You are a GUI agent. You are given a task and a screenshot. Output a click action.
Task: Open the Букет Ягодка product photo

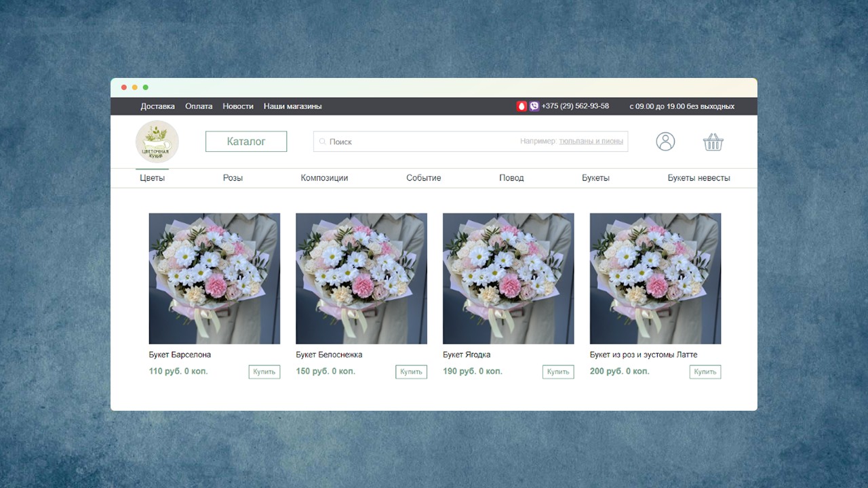tap(509, 279)
